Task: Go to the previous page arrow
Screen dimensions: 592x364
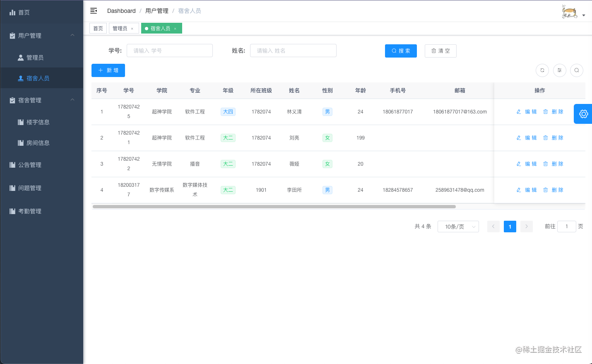Action: [x=493, y=227]
